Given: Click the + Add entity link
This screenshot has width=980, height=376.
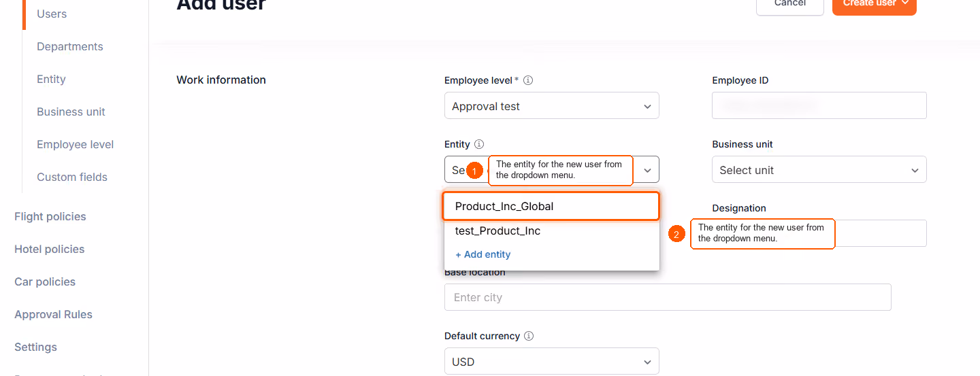Looking at the screenshot, I should (x=483, y=254).
